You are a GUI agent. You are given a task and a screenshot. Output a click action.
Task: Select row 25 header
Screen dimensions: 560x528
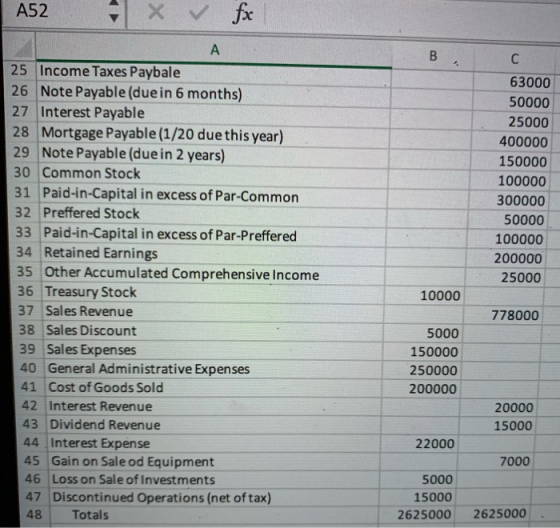tap(19, 70)
